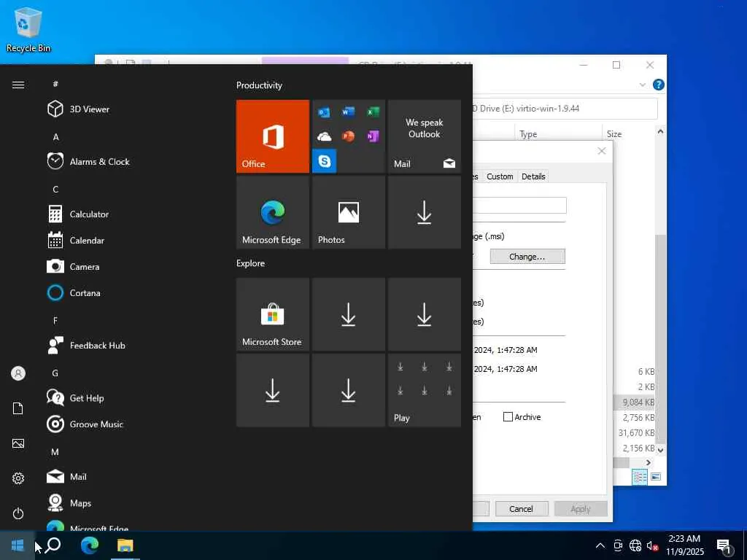Image resolution: width=747 pixels, height=560 pixels.
Task: Open the Action Center notifications icon
Action: 724,545
